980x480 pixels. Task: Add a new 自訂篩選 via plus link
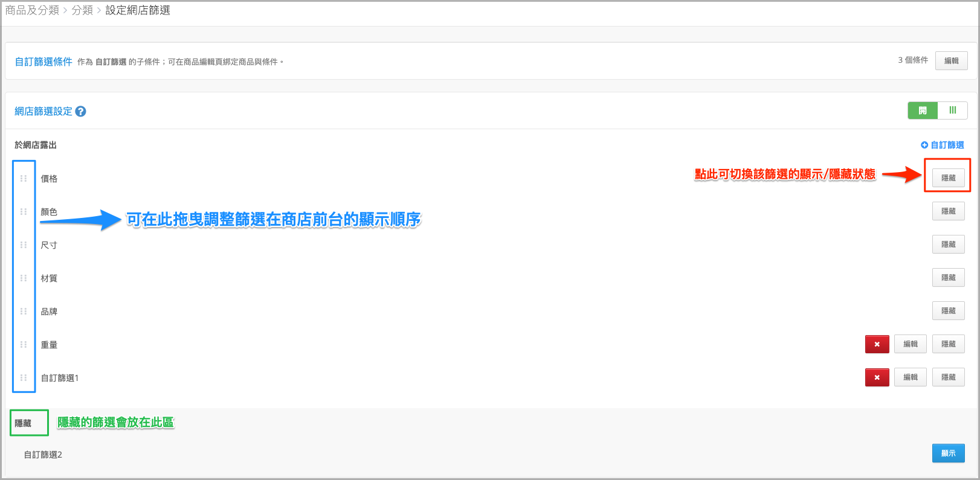[942, 145]
